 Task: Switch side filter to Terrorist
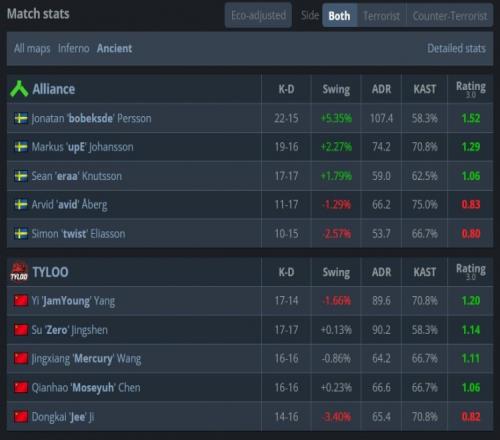pyautogui.click(x=381, y=15)
